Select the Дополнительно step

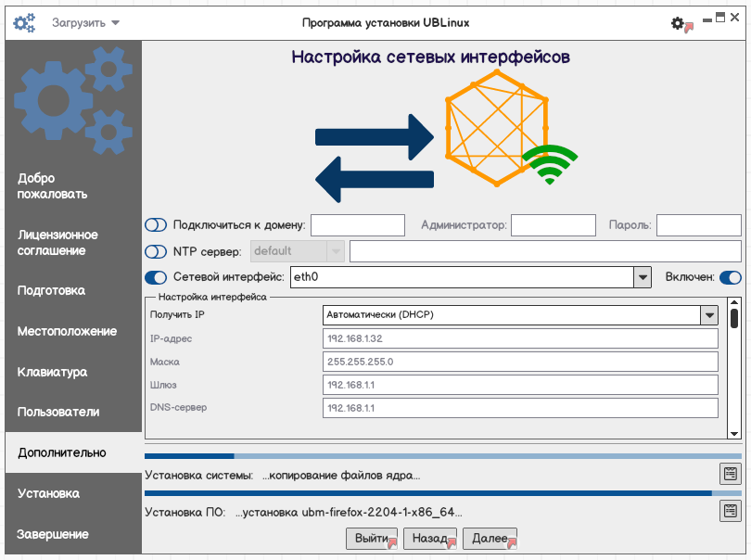click(x=73, y=452)
